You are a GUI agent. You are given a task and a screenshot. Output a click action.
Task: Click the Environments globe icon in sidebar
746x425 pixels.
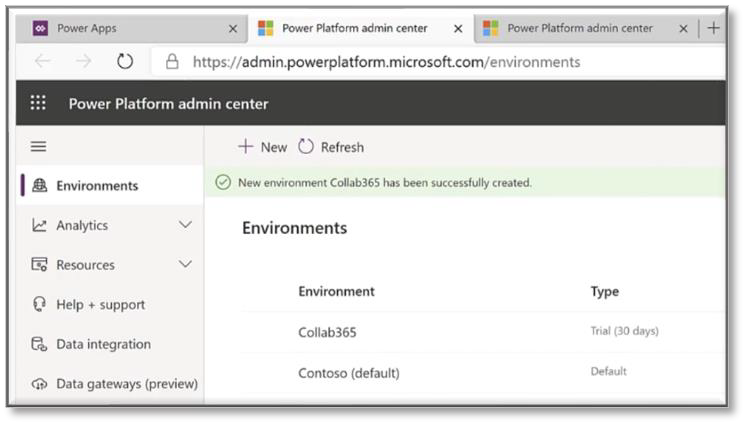[39, 185]
